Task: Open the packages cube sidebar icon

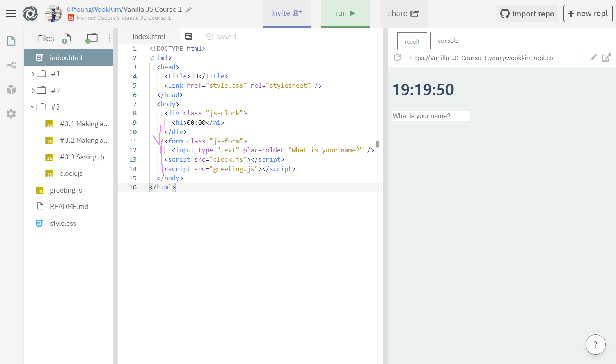Action: [x=11, y=89]
